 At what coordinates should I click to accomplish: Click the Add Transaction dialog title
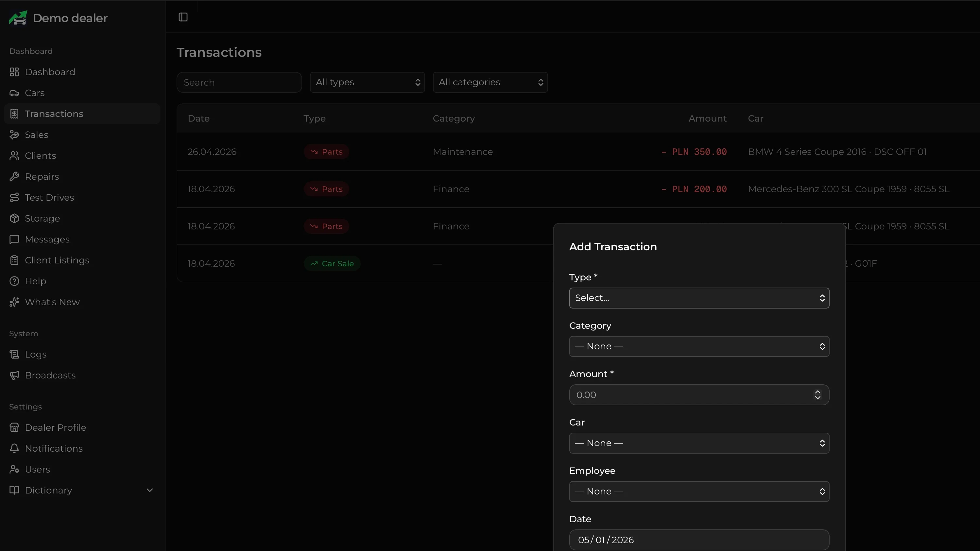613,246
